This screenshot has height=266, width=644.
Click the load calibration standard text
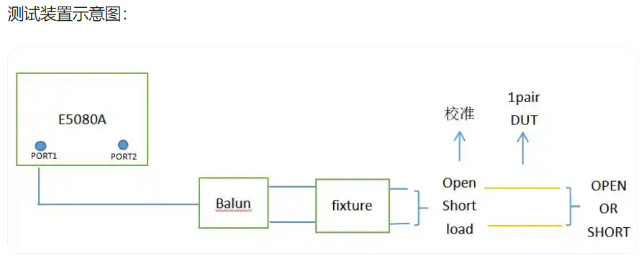click(x=460, y=229)
